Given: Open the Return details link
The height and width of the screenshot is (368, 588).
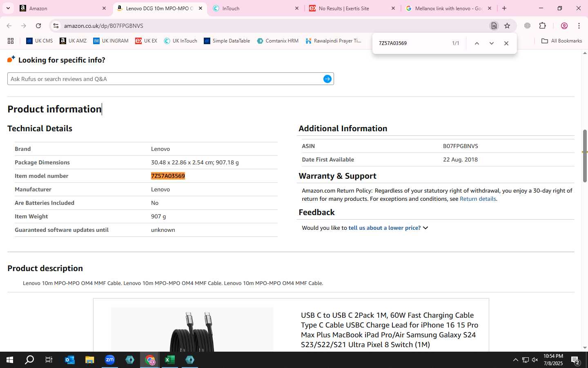Looking at the screenshot, I should pyautogui.click(x=478, y=199).
